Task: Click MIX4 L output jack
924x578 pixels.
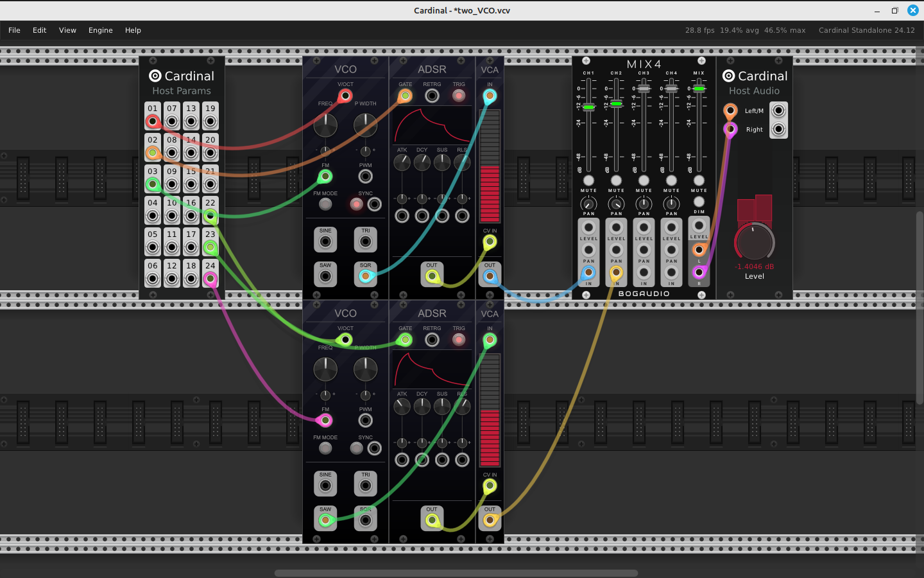Action: [699, 249]
